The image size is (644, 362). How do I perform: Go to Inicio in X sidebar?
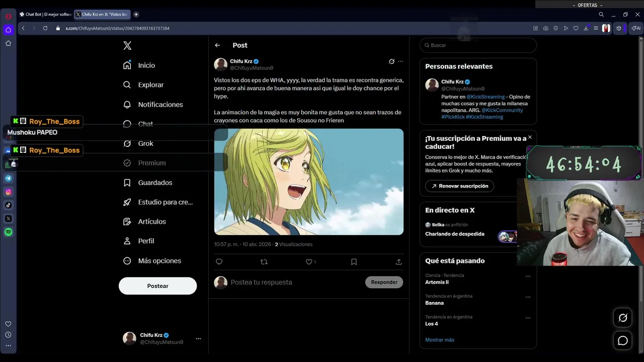[x=139, y=65]
